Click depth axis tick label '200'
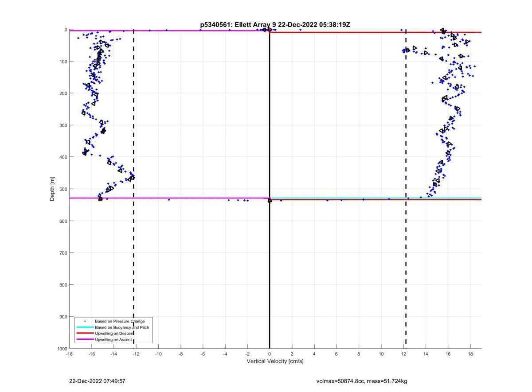Screen dimensions: 532x392 tap(63, 93)
